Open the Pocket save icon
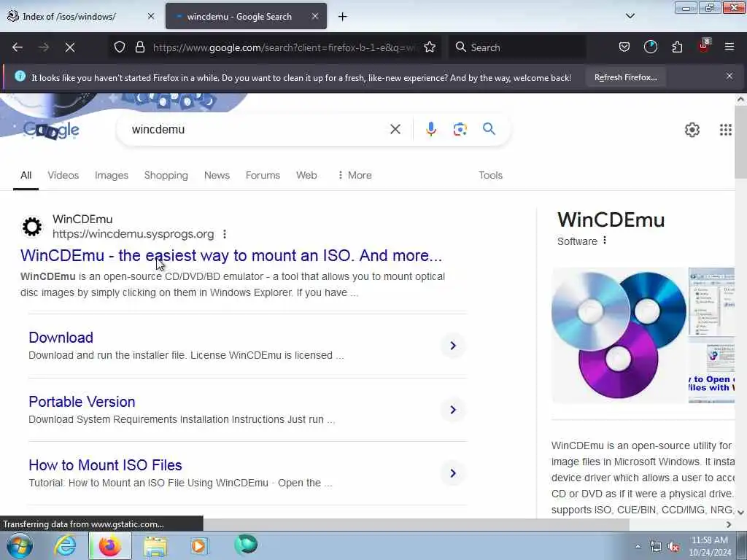 click(x=624, y=47)
